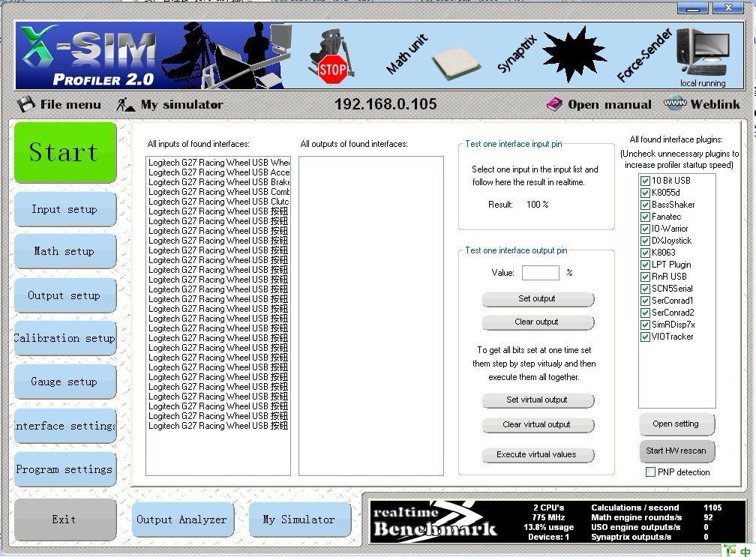Click the black Synaptrix starburst icon
Viewport: 756px width, 557px height.
click(x=574, y=55)
